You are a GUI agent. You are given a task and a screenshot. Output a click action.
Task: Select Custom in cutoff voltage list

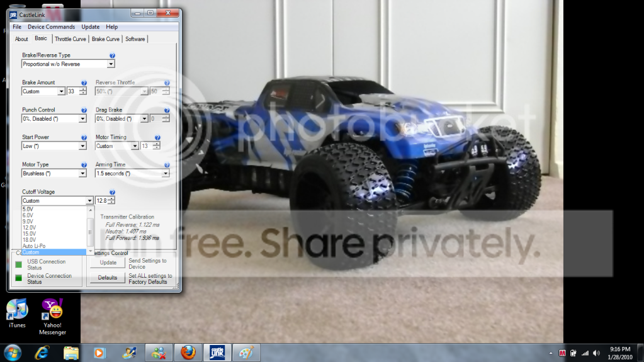pyautogui.click(x=54, y=252)
